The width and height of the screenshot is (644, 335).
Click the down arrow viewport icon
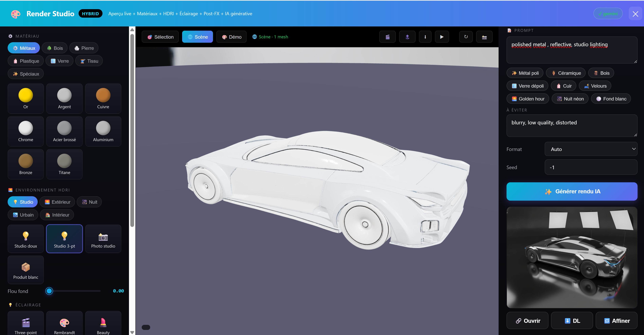pos(425,37)
